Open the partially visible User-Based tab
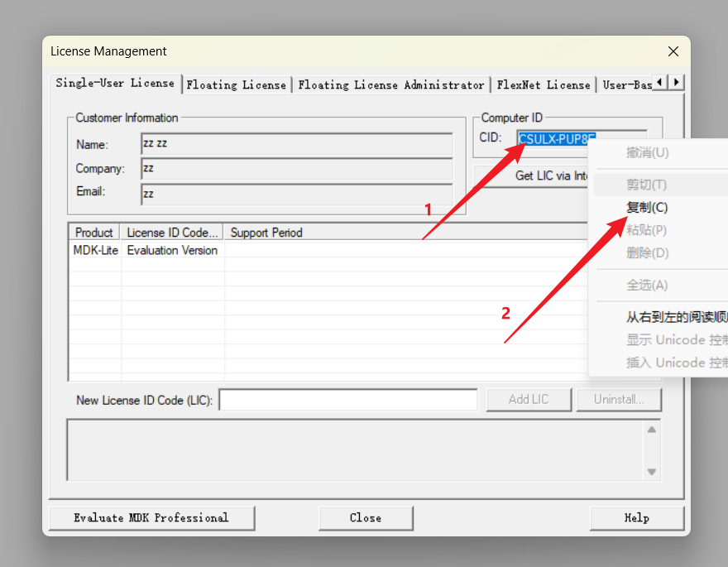The image size is (728, 567). tap(625, 85)
